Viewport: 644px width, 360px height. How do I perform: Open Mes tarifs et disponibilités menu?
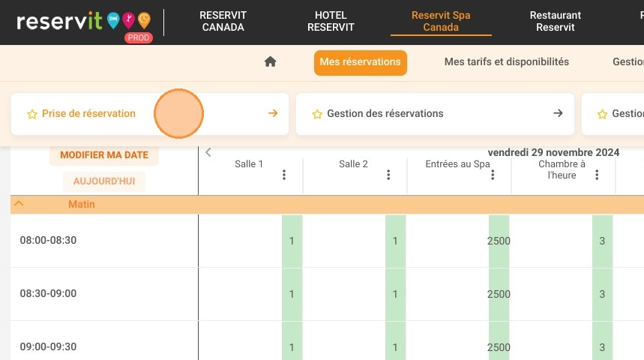tap(506, 61)
